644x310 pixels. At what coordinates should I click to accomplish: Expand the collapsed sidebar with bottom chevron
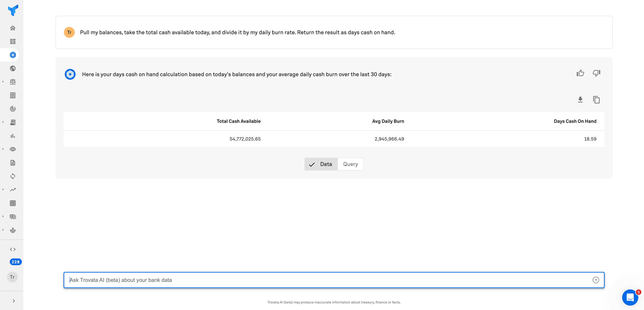click(x=14, y=301)
